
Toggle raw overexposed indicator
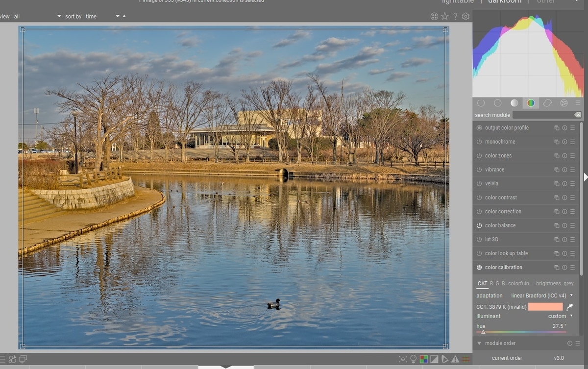pyautogui.click(x=424, y=359)
